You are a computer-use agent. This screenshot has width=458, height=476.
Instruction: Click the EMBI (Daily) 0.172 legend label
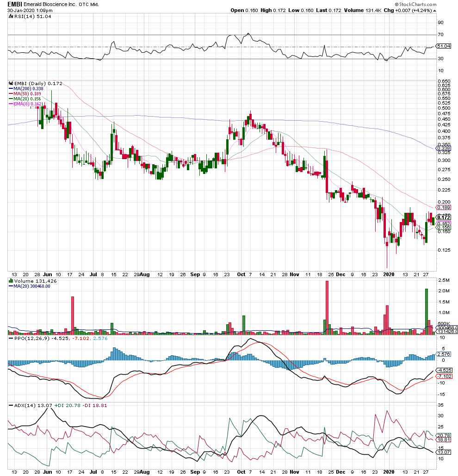38,83
